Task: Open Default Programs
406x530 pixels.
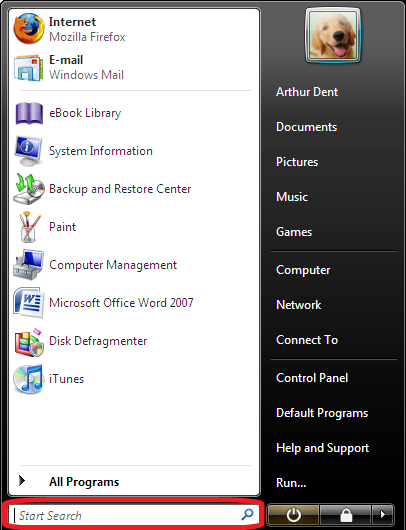Action: pos(322,413)
